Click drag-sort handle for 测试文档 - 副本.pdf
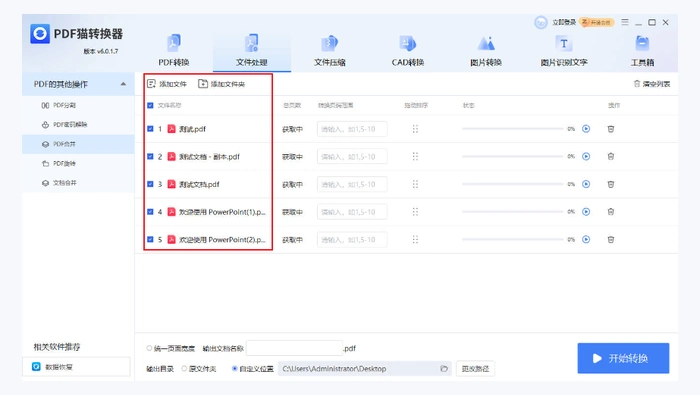Image resolution: width=700 pixels, height=395 pixels. coord(415,157)
